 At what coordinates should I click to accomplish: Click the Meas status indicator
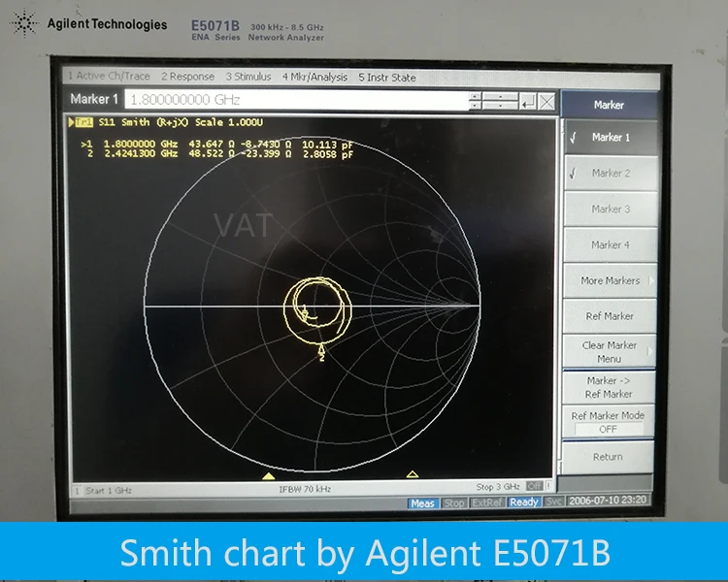click(x=422, y=503)
